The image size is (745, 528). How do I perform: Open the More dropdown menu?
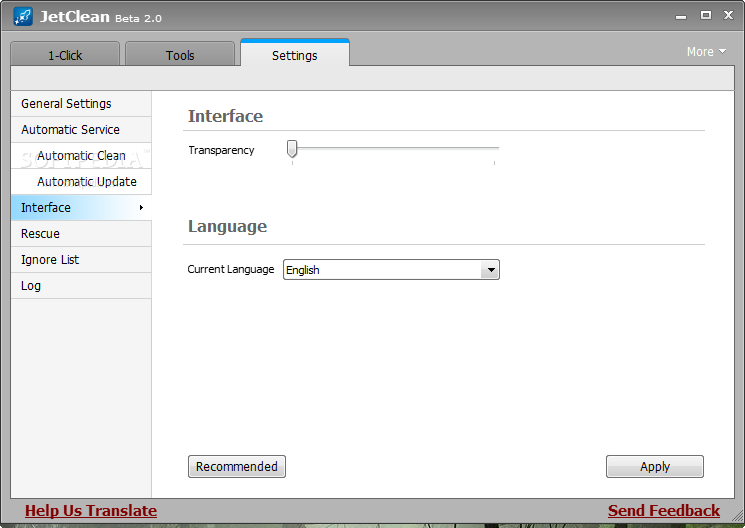click(707, 51)
